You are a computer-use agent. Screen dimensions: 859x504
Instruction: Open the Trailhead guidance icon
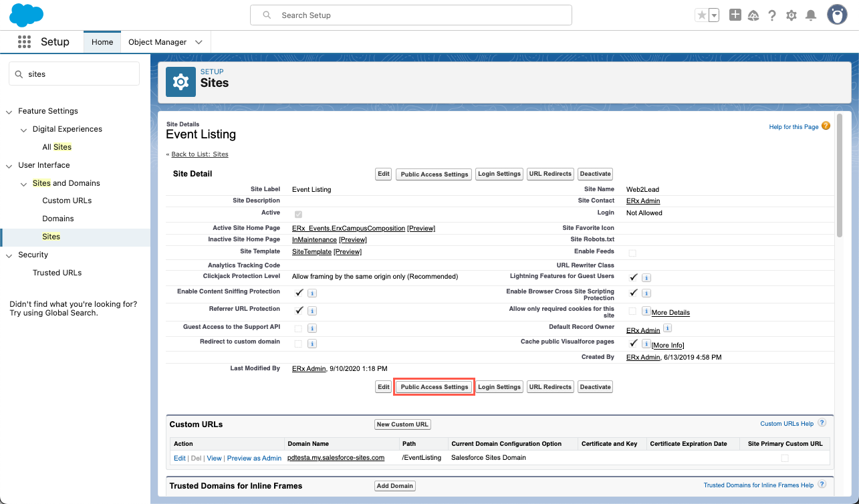753,15
